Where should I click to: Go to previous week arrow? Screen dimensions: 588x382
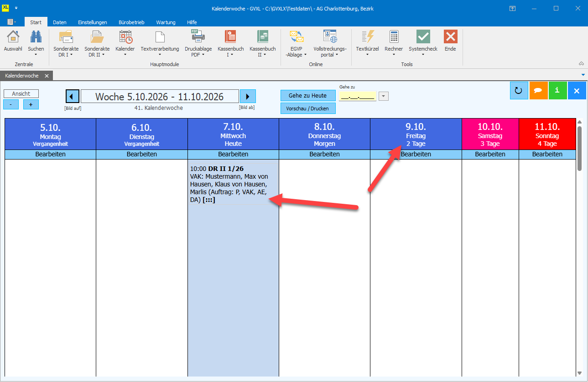[73, 96]
